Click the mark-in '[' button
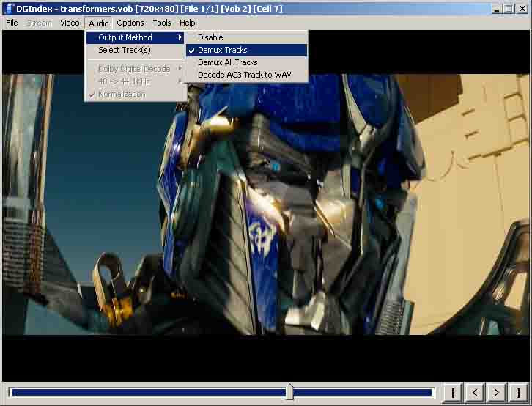 [x=453, y=392]
